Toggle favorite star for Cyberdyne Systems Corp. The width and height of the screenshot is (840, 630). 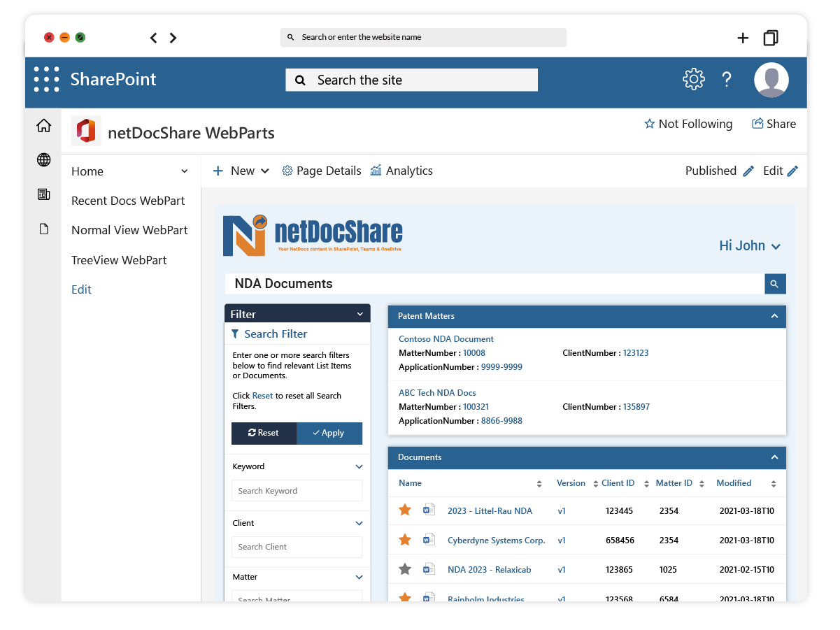pos(405,540)
